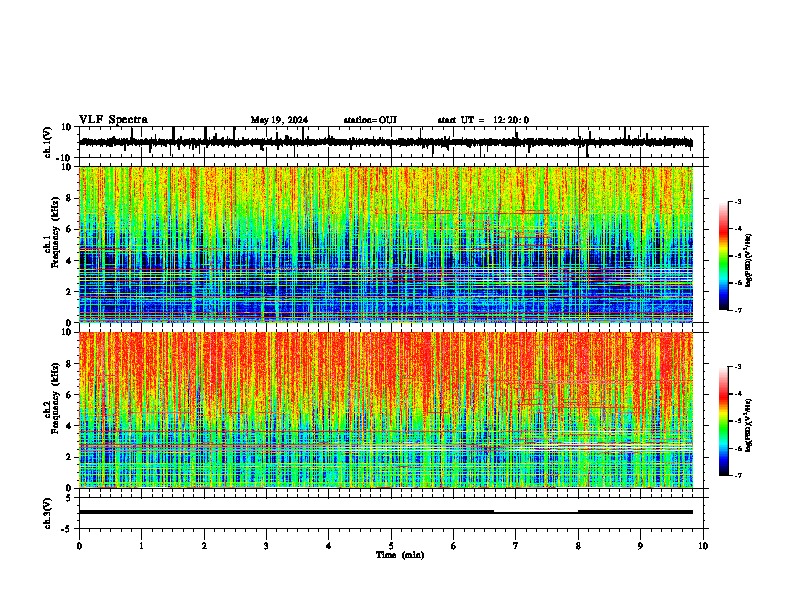Click the time axis tick label "2"

pos(204,546)
